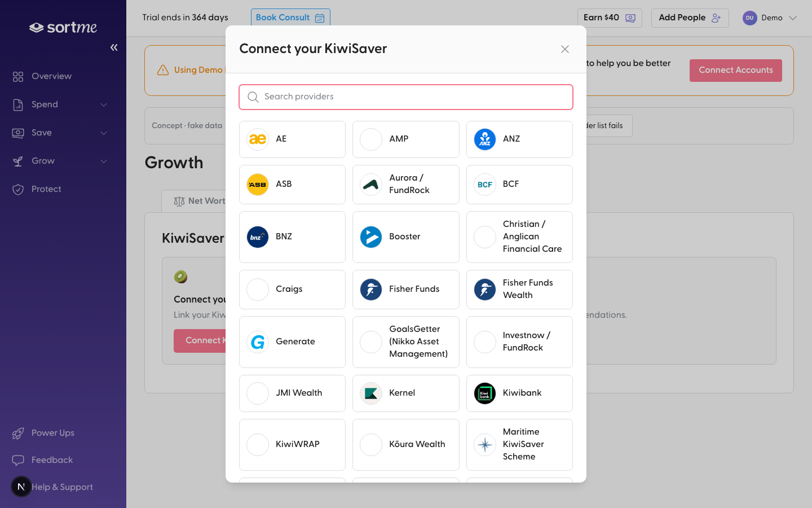The width and height of the screenshot is (812, 508).
Task: Click the BNZ logo icon
Action: coord(258,237)
